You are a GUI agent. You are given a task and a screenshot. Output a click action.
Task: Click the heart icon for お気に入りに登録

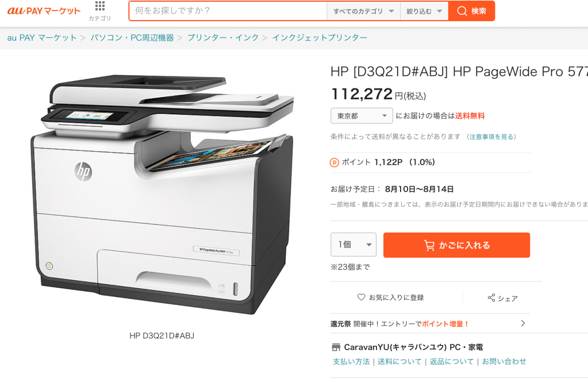[x=361, y=297]
